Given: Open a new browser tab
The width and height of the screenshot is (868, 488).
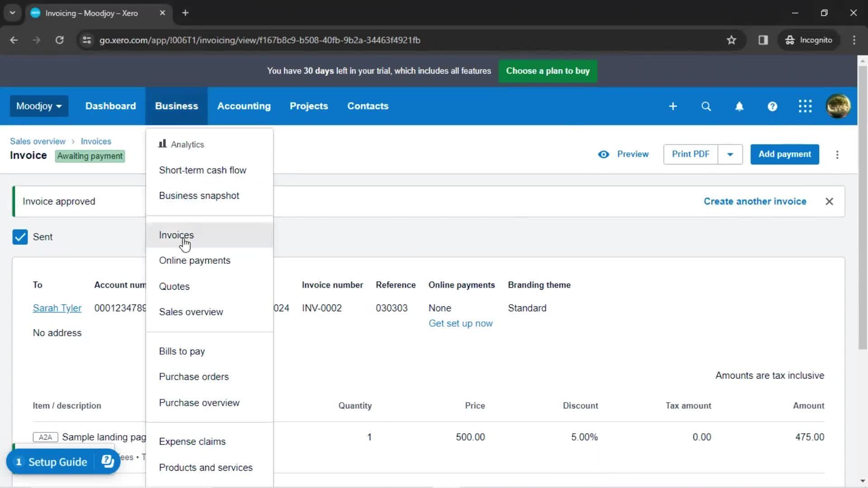Looking at the screenshot, I should 185,13.
